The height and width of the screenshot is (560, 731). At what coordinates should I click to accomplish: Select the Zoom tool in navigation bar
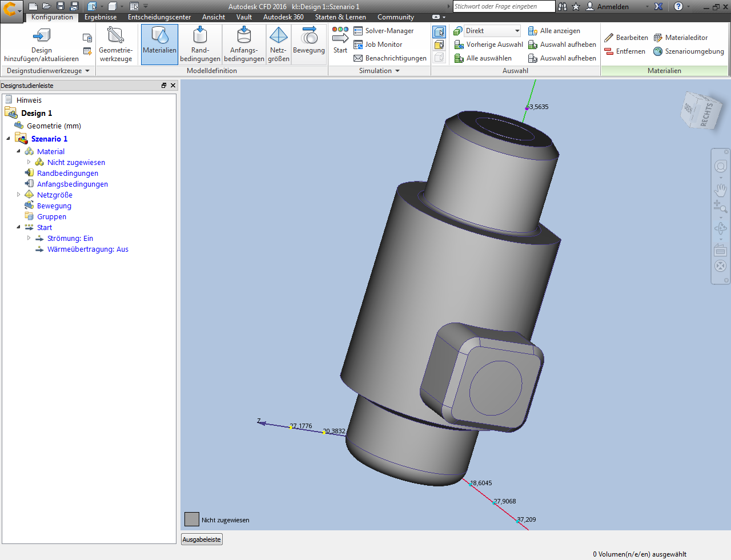click(x=720, y=207)
